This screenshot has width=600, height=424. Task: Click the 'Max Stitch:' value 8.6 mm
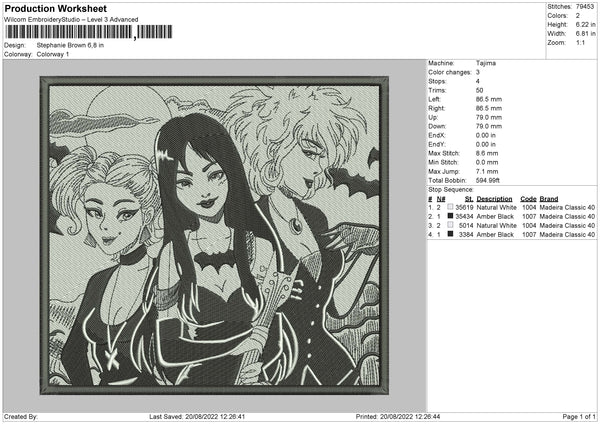point(487,153)
